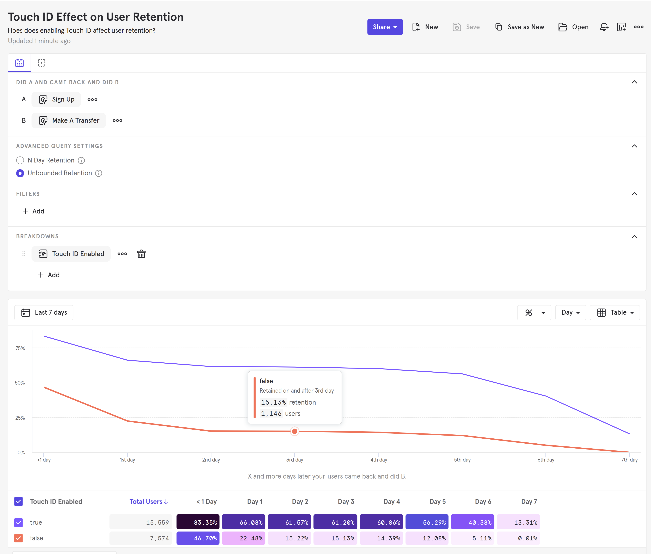Click the true row Day 6 retention cell

coord(472,522)
